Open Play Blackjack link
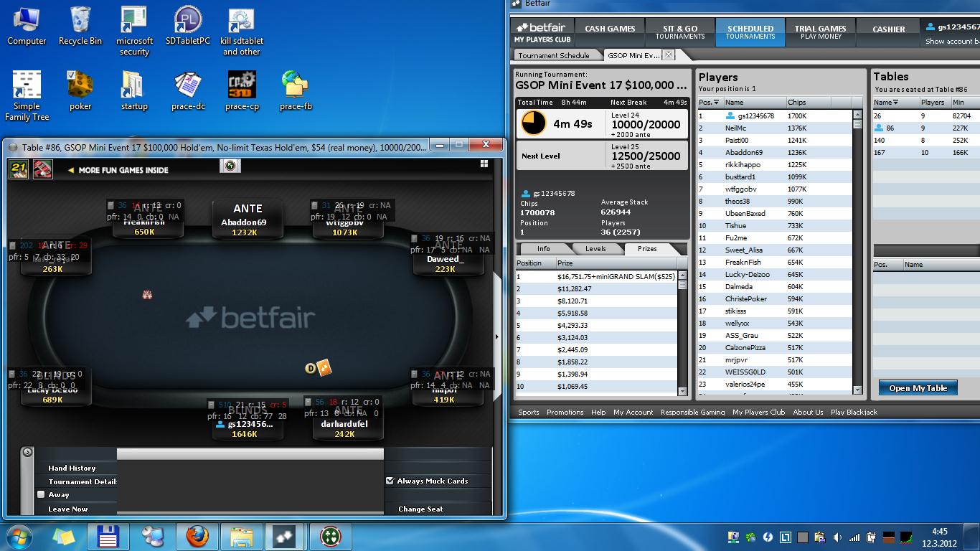The width and height of the screenshot is (980, 551). point(854,412)
